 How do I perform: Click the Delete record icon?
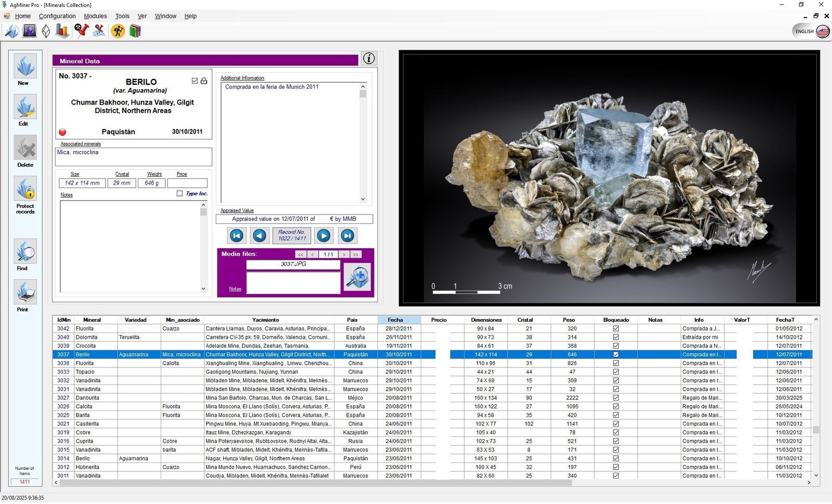point(25,148)
